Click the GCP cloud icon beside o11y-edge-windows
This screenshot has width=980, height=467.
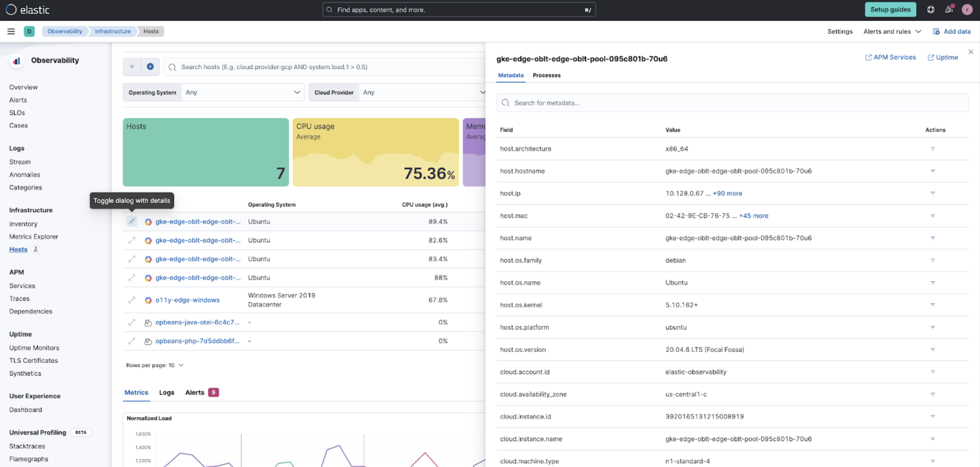[148, 300]
